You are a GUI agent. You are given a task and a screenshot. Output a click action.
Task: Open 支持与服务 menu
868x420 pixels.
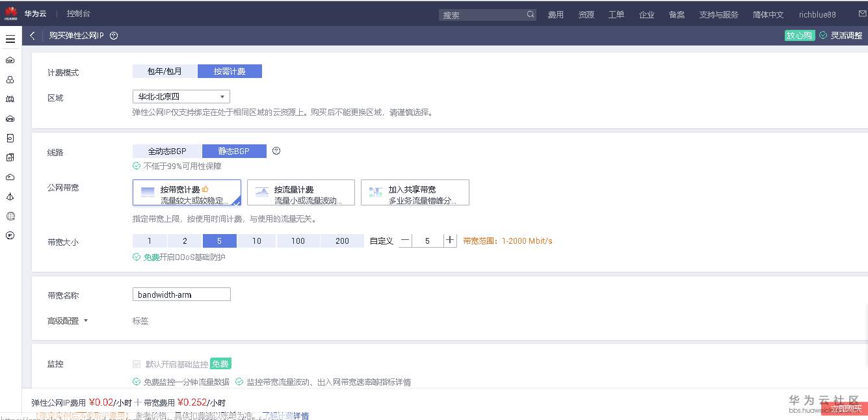tap(718, 14)
